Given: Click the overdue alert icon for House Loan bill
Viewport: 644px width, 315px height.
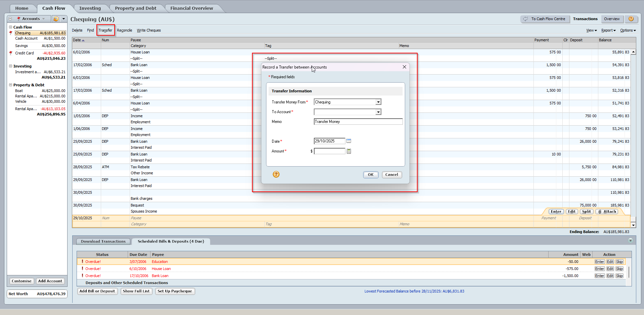Looking at the screenshot, I should click(82, 269).
